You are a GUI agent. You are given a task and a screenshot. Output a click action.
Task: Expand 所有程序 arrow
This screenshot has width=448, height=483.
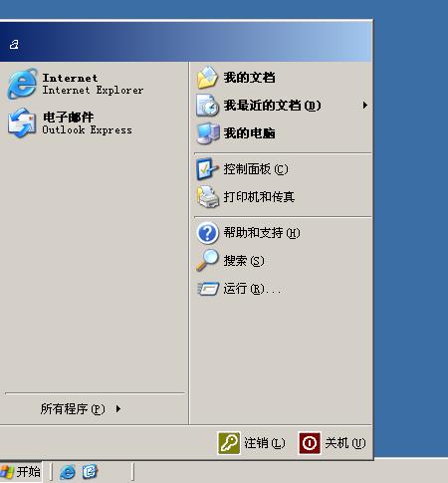point(118,408)
